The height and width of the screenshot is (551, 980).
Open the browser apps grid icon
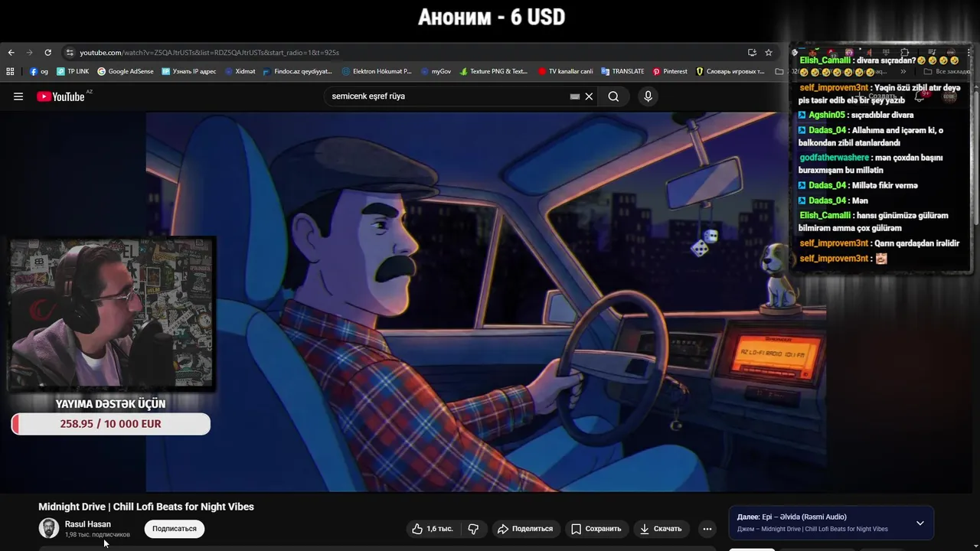tap(10, 71)
